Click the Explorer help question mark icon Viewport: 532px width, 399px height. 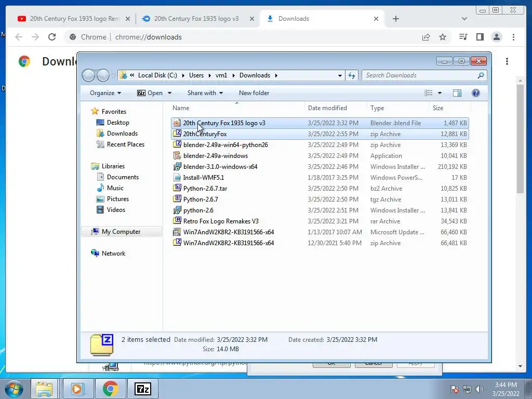click(476, 93)
